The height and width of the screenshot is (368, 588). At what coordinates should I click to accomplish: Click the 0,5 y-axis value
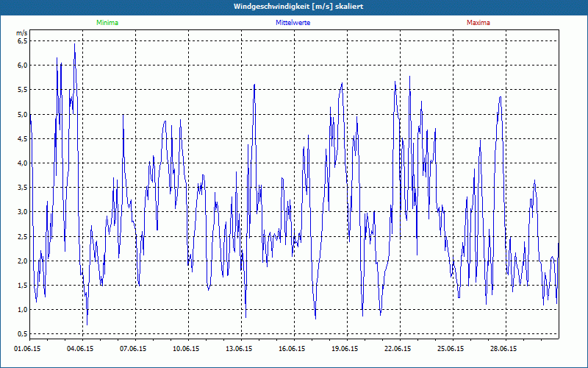pos(23,334)
